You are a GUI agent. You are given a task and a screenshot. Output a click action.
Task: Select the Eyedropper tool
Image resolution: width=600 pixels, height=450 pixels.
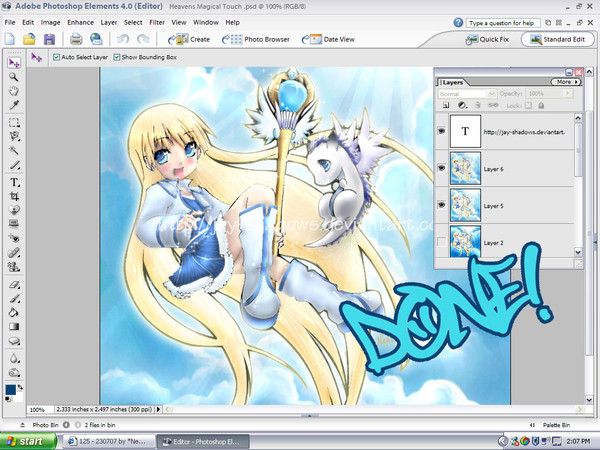click(x=14, y=105)
